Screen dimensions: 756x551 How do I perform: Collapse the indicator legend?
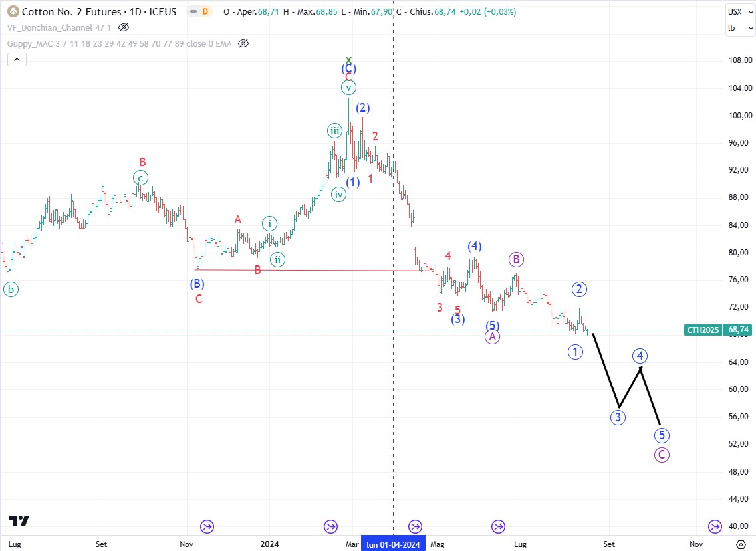pyautogui.click(x=17, y=60)
